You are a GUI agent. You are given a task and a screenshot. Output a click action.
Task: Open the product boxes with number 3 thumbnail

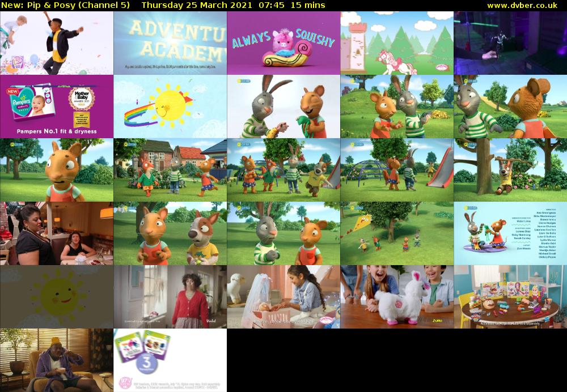coord(170,360)
